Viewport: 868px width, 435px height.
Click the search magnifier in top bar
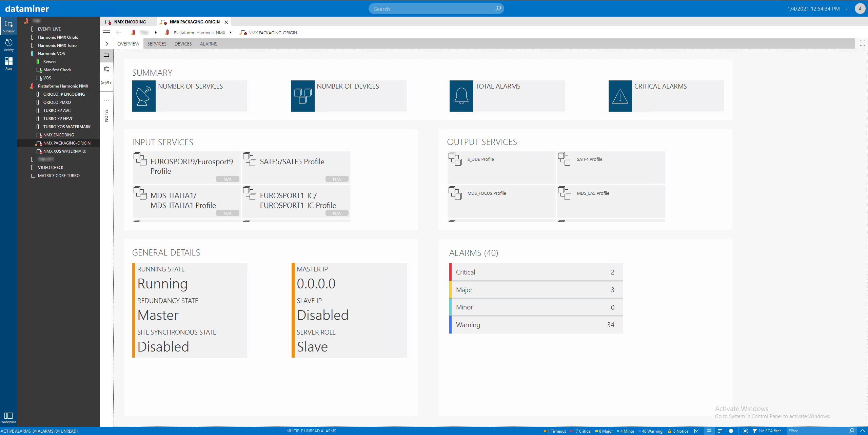coord(498,8)
